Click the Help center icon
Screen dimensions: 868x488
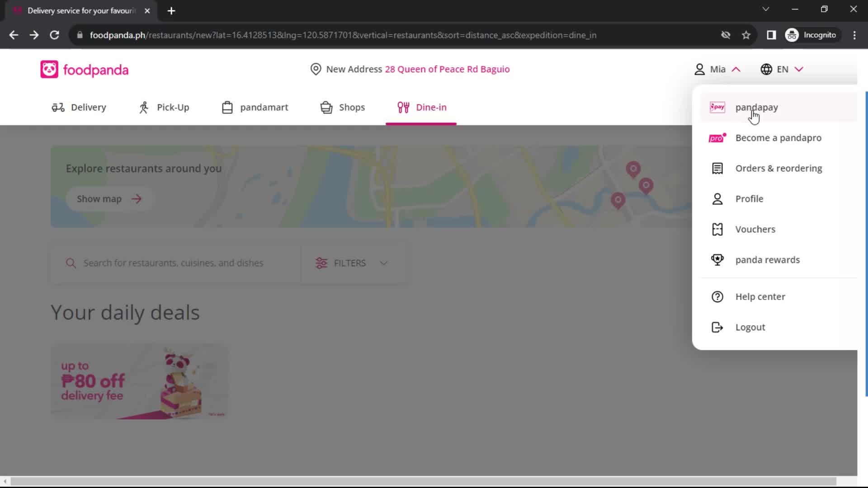(x=717, y=296)
